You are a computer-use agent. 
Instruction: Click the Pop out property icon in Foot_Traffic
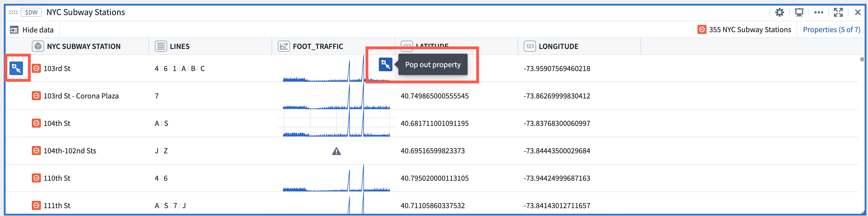[x=385, y=64]
